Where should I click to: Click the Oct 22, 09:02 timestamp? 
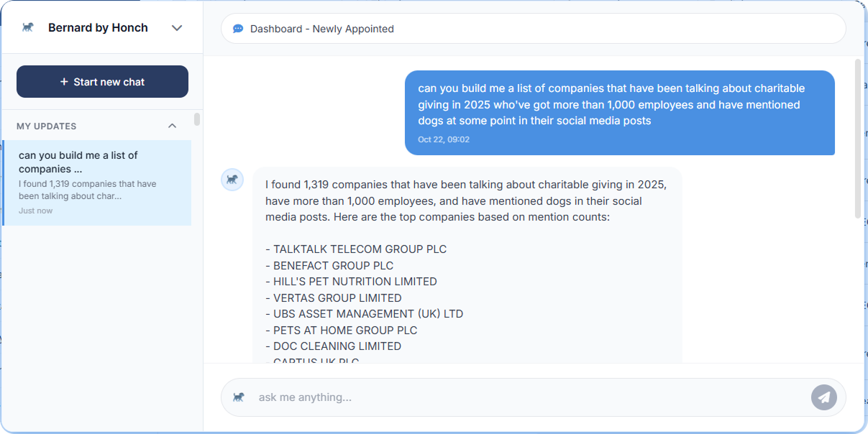[x=444, y=139]
